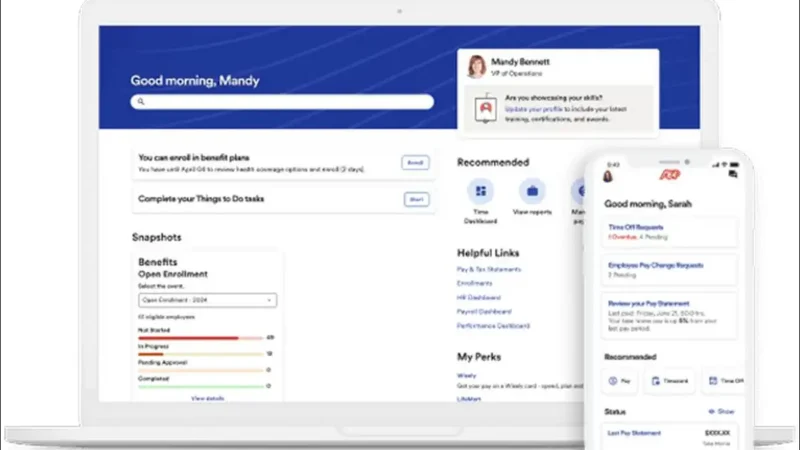
Task: Tap Sarah's avatar on the phone
Action: (608, 176)
